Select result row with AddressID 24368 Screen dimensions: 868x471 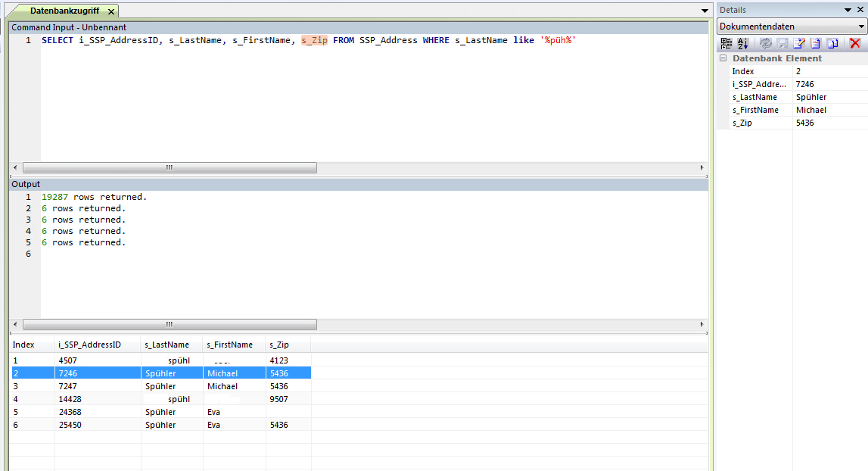click(x=73, y=412)
